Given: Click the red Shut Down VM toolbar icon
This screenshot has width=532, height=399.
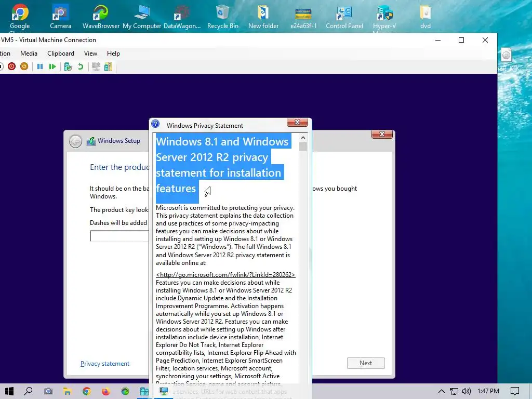Looking at the screenshot, I should 12,66.
